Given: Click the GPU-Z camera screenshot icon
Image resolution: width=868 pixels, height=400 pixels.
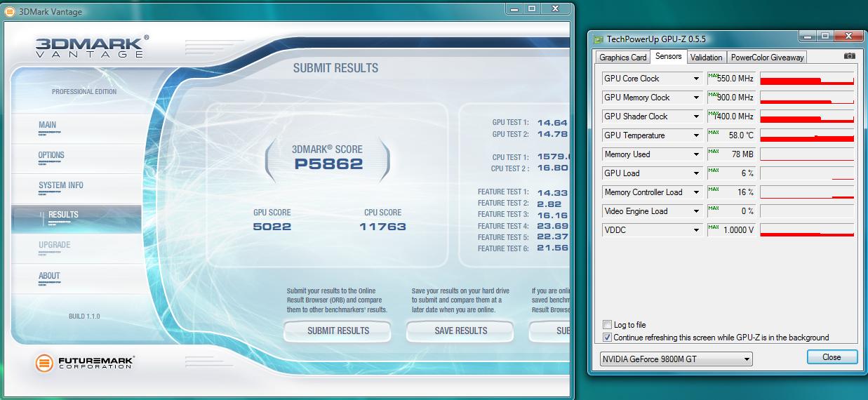Looking at the screenshot, I should 849,56.
